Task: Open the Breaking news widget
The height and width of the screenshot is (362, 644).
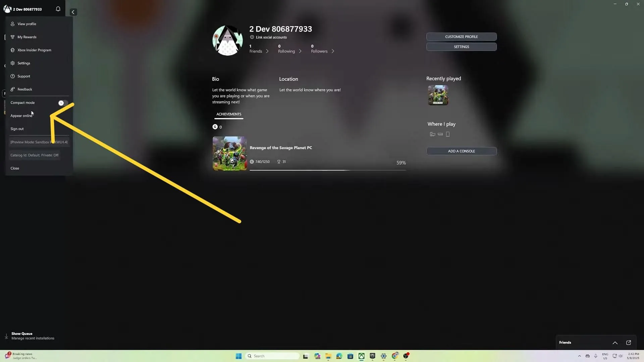Action: pyautogui.click(x=21, y=356)
